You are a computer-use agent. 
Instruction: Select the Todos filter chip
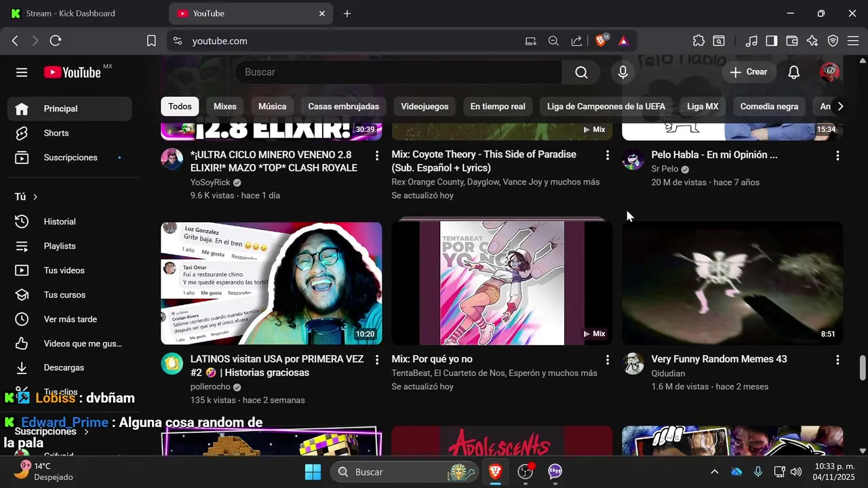tap(180, 106)
